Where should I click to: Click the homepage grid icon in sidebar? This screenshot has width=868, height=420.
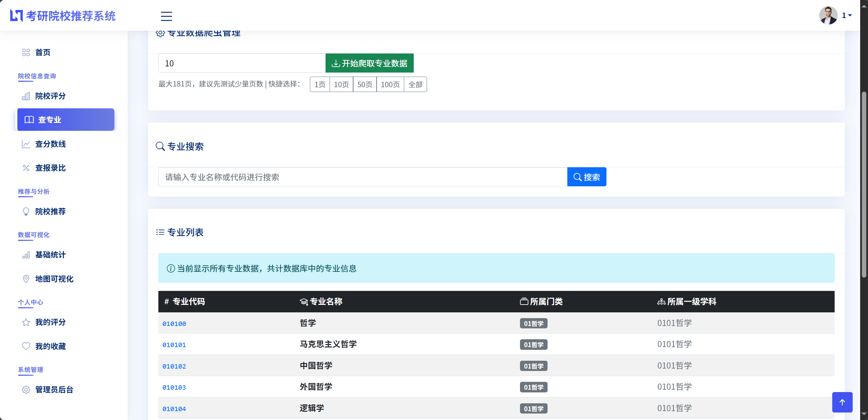tap(26, 52)
